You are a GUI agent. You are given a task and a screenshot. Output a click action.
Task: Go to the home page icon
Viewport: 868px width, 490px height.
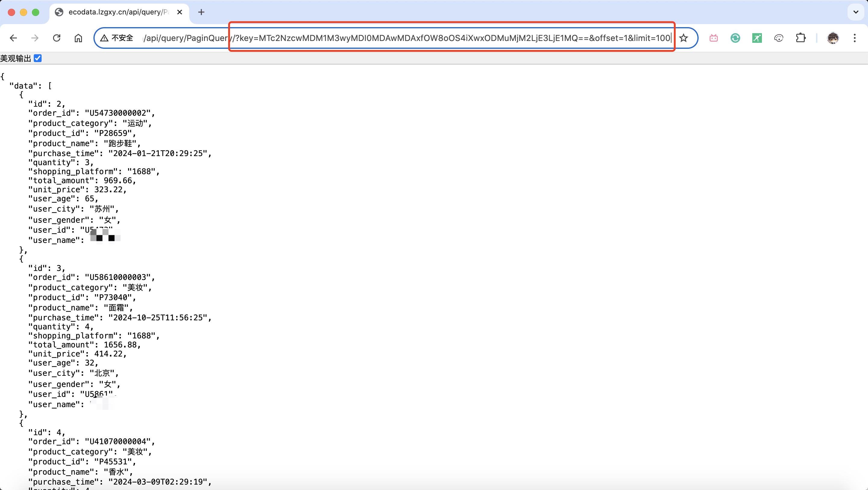point(78,38)
